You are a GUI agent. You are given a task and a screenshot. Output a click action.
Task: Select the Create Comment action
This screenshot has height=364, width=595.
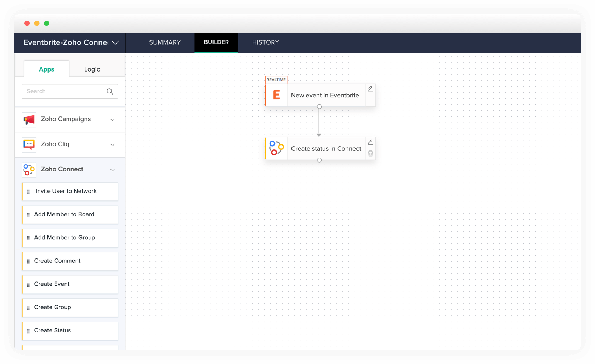(x=70, y=261)
